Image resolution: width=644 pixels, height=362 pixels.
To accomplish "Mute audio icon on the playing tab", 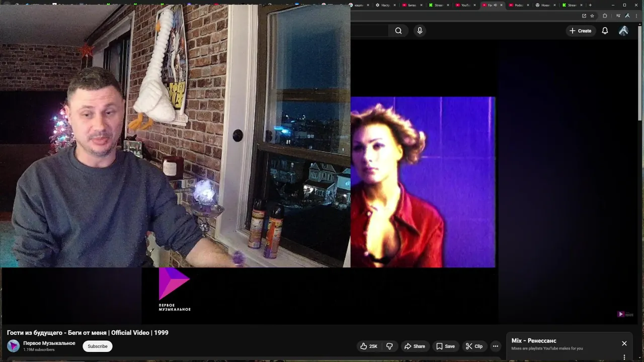I will tap(495, 5).
